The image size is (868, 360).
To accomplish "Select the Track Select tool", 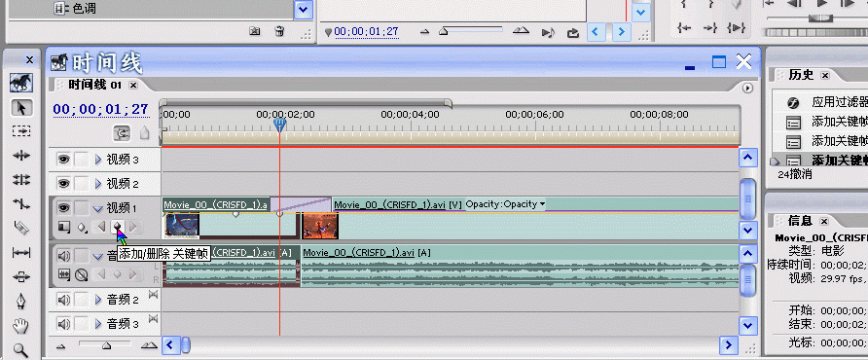I will [21, 131].
